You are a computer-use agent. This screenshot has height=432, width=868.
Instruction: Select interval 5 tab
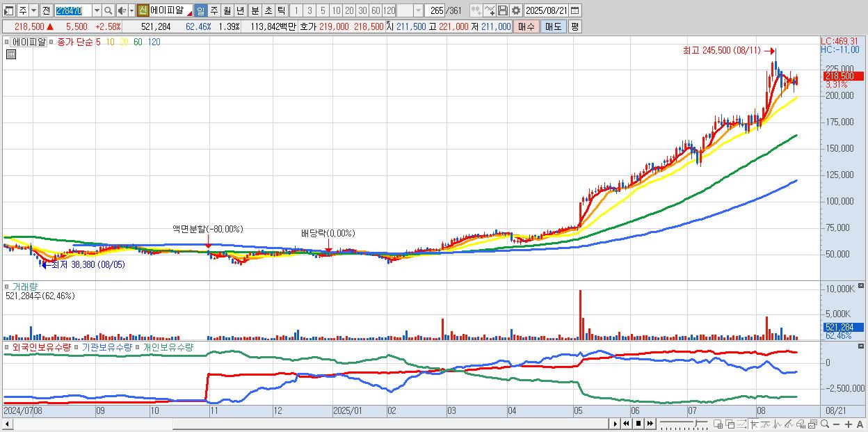[x=323, y=10]
